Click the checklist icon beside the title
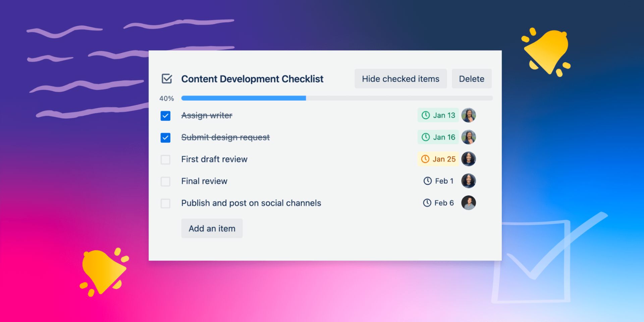The image size is (644, 322). coord(167,79)
